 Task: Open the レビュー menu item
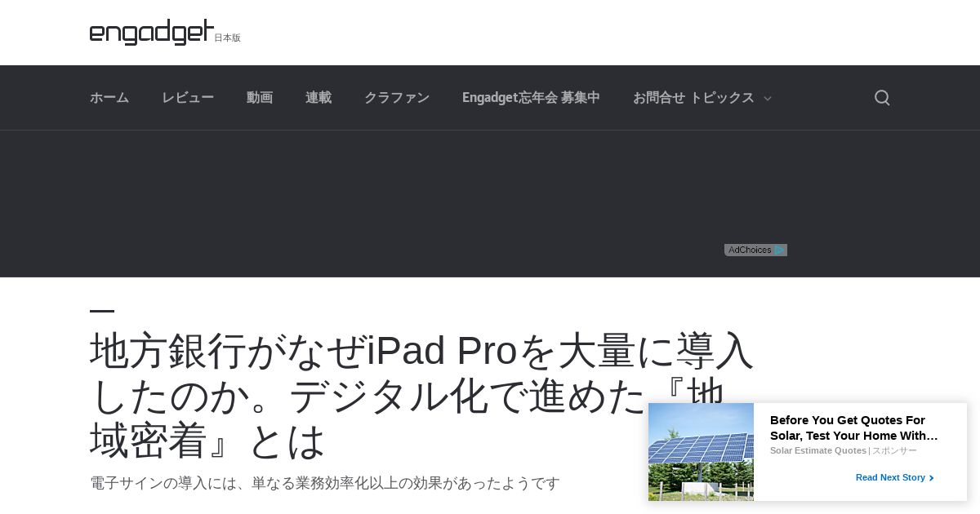pyautogui.click(x=188, y=98)
